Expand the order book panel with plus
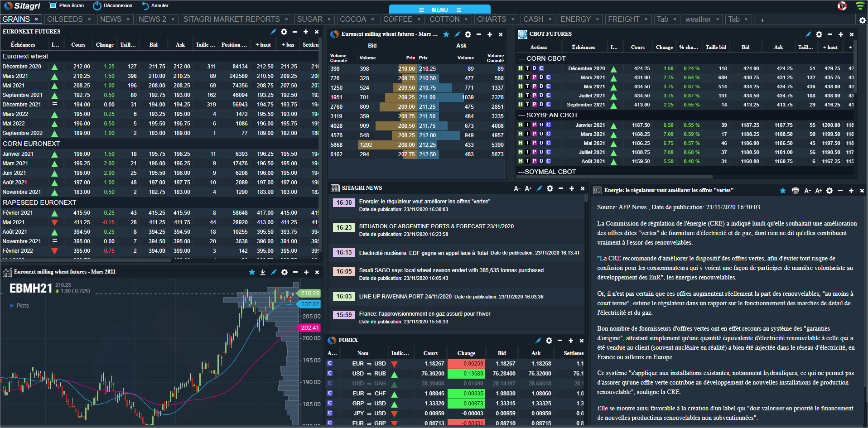Image resolution: width=868 pixels, height=428 pixels. tap(490, 34)
